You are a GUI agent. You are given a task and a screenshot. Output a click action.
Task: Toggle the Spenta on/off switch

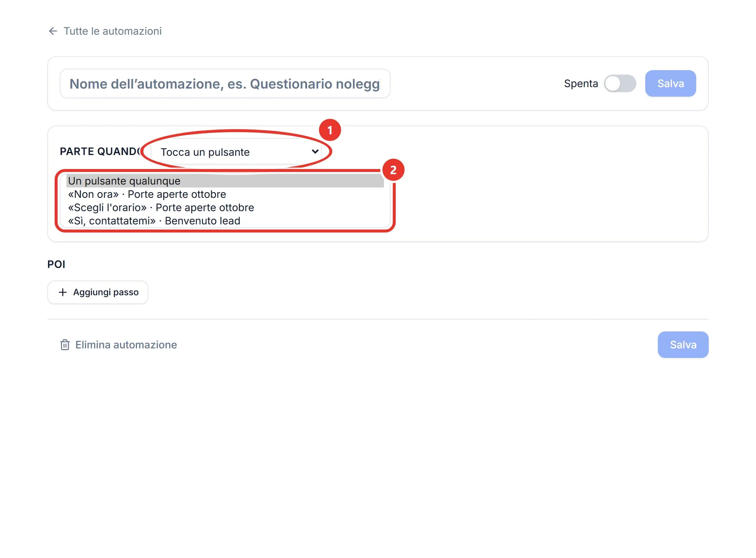click(x=620, y=83)
